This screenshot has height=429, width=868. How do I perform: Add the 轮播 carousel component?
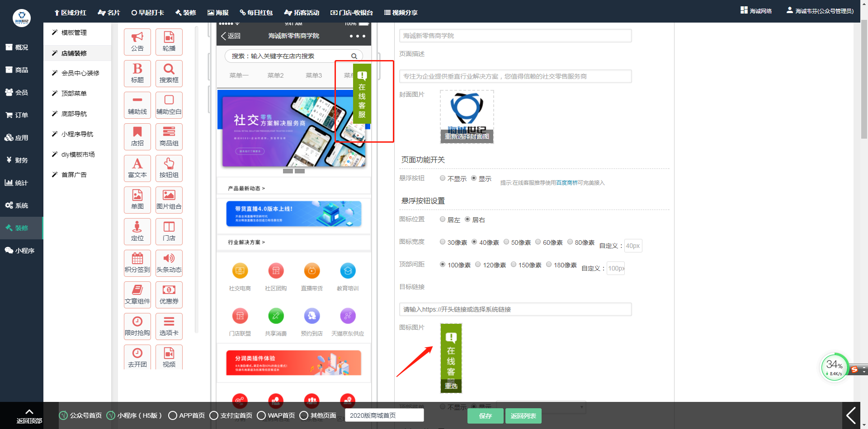pos(169,42)
